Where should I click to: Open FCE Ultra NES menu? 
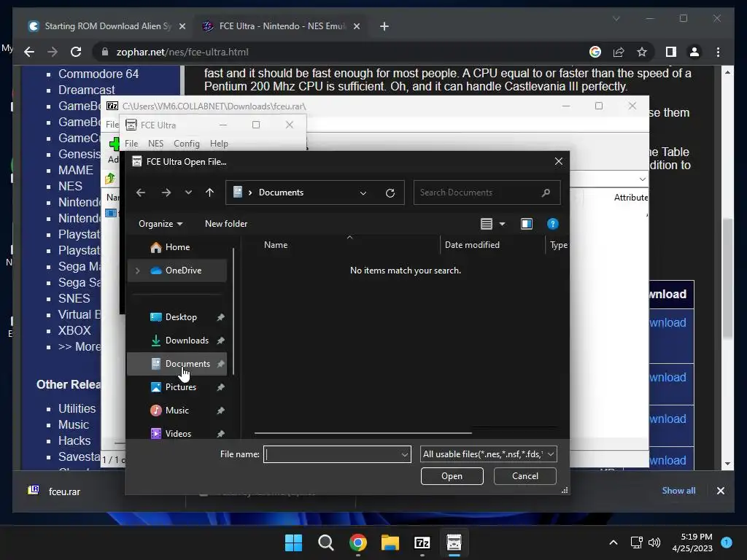pyautogui.click(x=156, y=144)
